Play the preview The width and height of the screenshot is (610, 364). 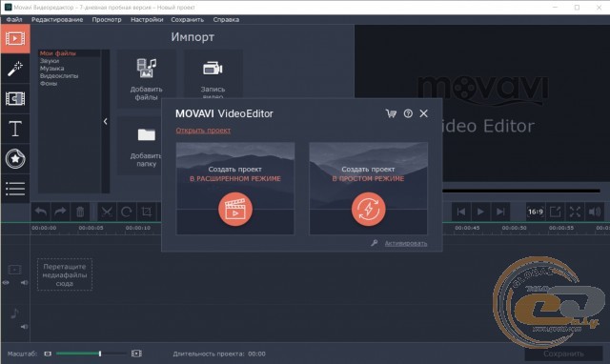tap(480, 212)
